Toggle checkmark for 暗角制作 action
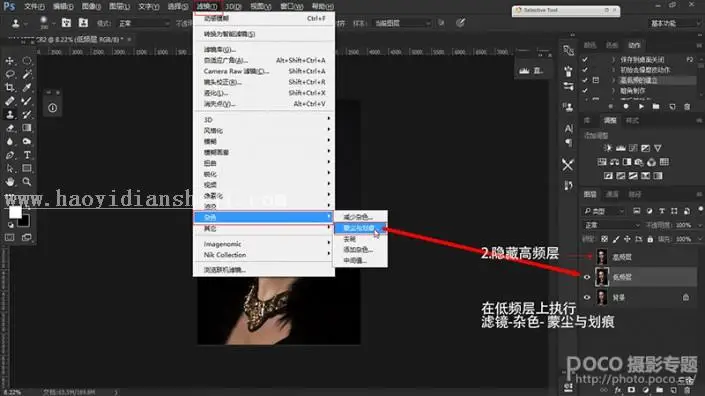 click(x=585, y=90)
